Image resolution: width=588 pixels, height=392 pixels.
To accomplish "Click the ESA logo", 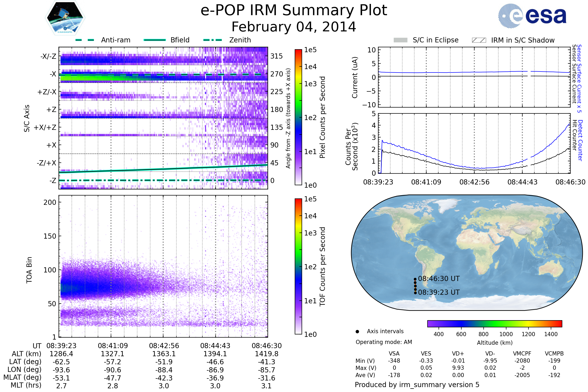I will [532, 16].
